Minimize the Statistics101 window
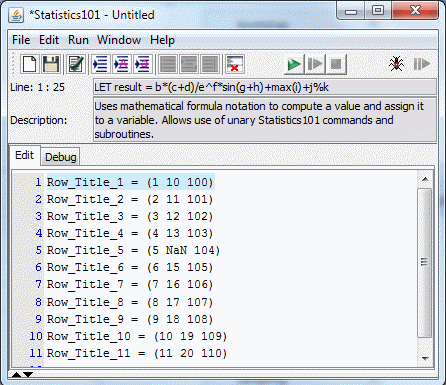446x385 pixels. coord(351,11)
